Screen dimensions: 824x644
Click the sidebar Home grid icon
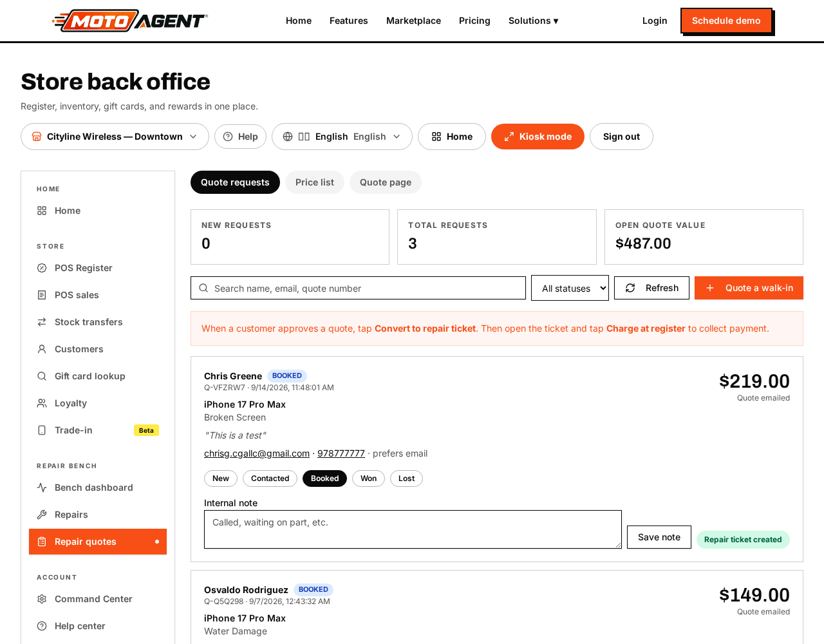coord(42,211)
